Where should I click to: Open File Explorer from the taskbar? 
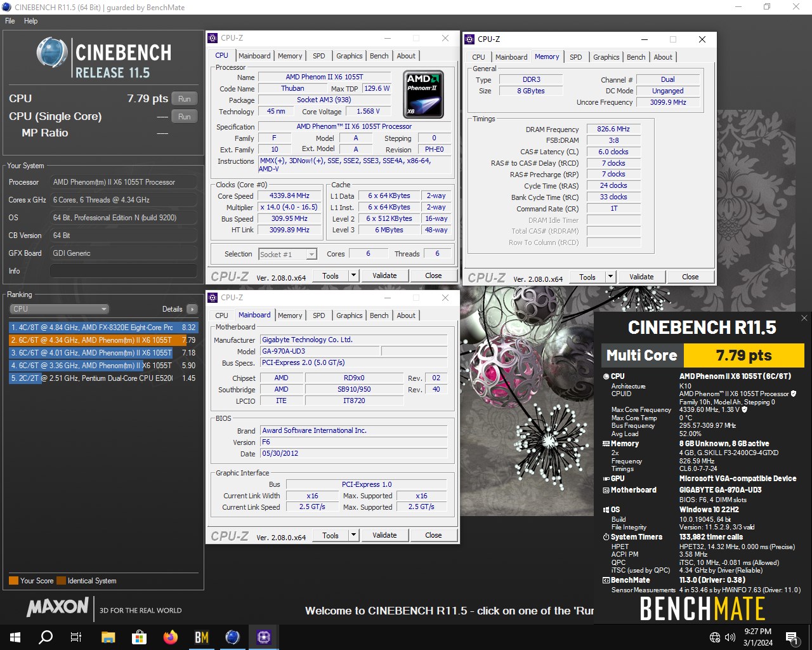point(108,637)
